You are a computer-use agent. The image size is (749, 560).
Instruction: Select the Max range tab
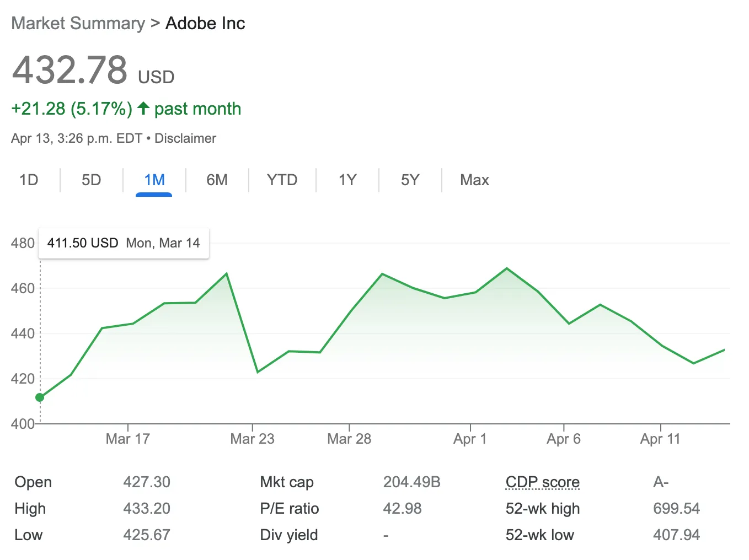click(x=474, y=180)
